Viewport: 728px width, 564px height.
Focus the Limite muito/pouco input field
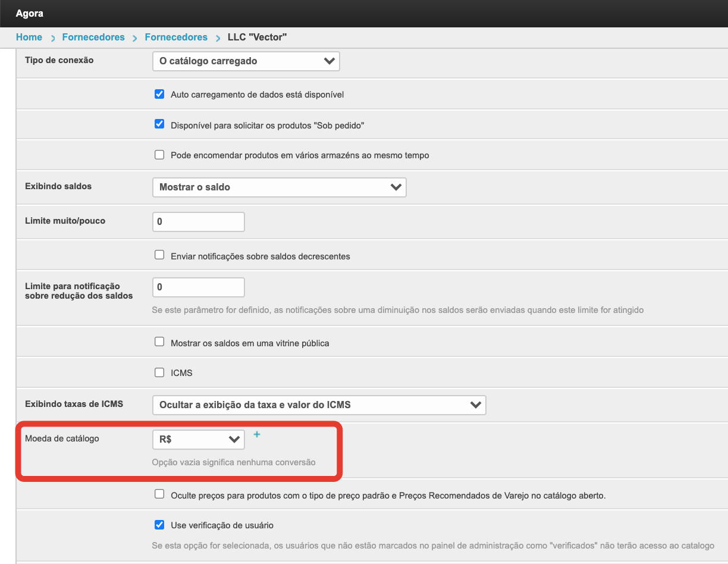(199, 222)
